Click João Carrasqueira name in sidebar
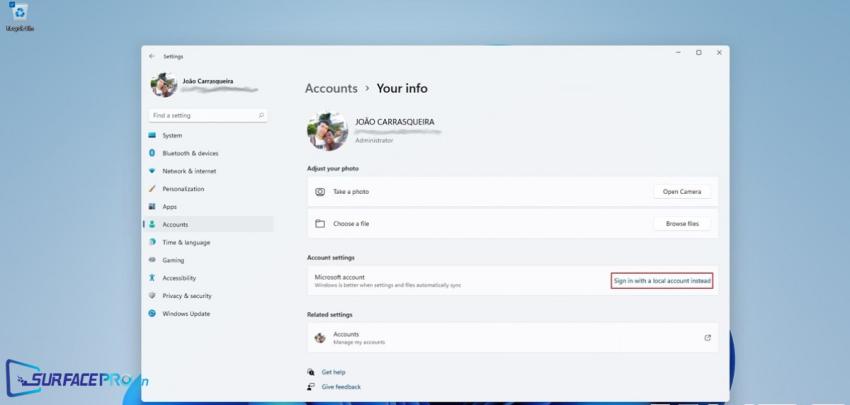 [208, 81]
